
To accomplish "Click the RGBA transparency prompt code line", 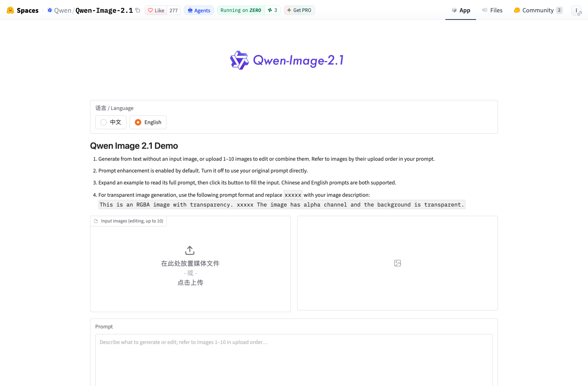I will [282, 205].
